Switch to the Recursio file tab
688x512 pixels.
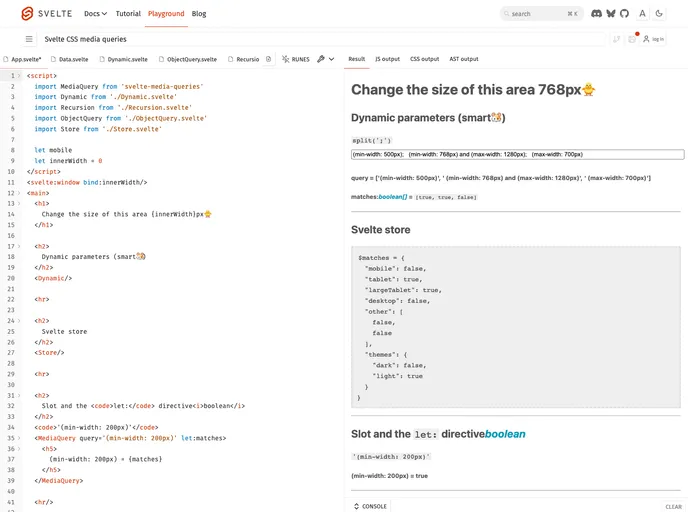pos(244,59)
